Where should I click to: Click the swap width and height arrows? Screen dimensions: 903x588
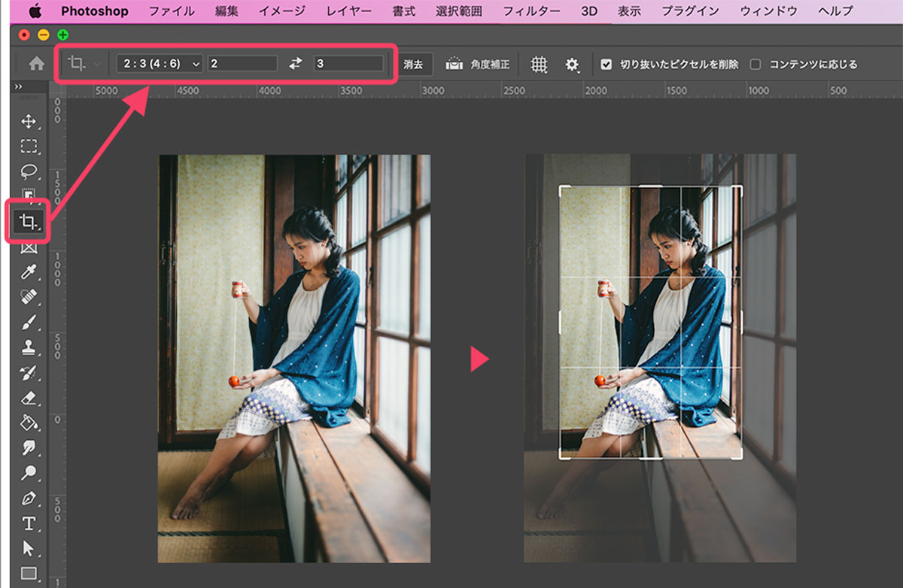click(x=296, y=64)
